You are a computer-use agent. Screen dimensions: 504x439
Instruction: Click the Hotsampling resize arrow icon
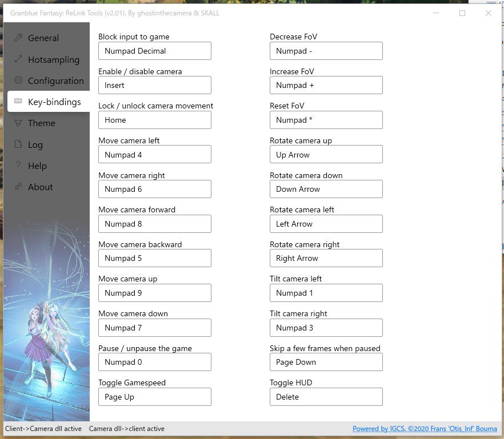tap(18, 59)
